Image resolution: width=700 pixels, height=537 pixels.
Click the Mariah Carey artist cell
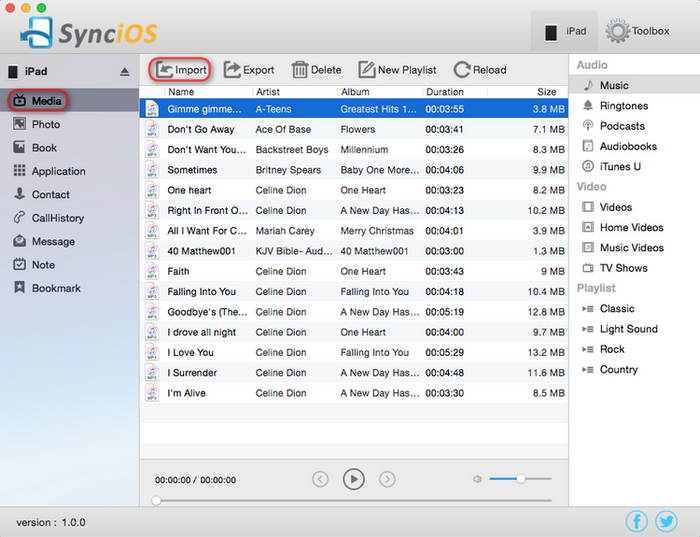tap(285, 231)
